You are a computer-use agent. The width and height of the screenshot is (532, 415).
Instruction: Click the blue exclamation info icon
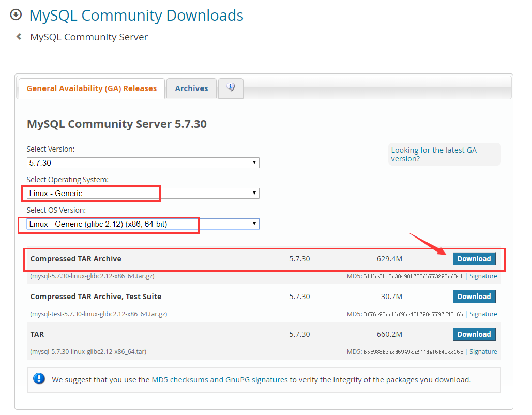(x=39, y=379)
